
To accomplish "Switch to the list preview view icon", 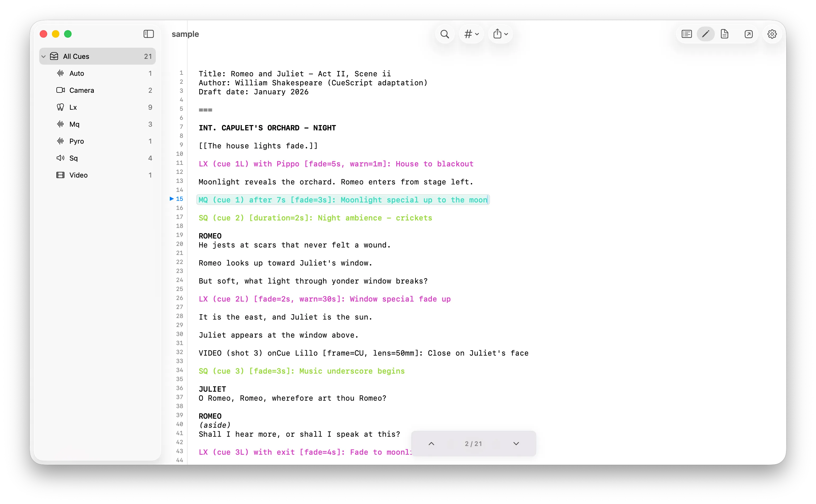I will (x=686, y=34).
